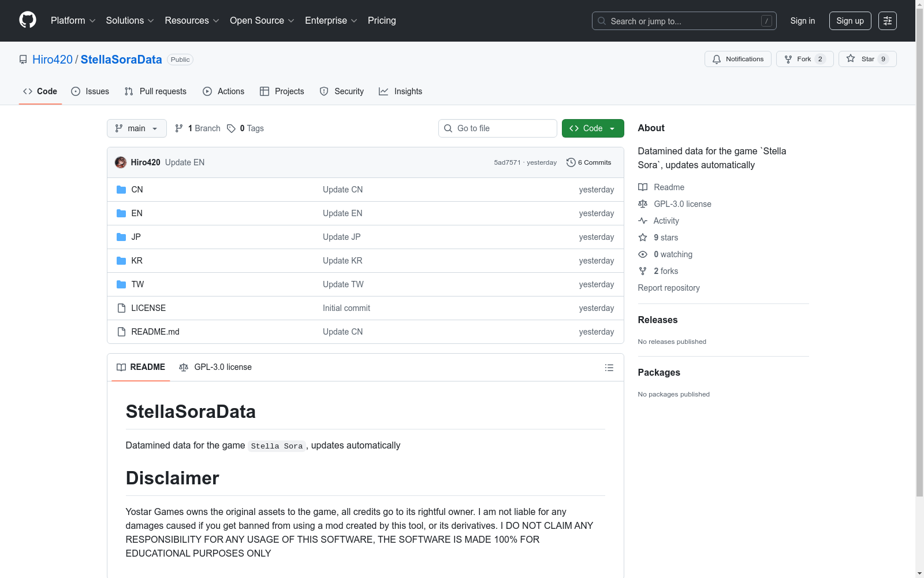Open the StellaSoraData repository name link
Image resolution: width=924 pixels, height=578 pixels.
(121, 60)
